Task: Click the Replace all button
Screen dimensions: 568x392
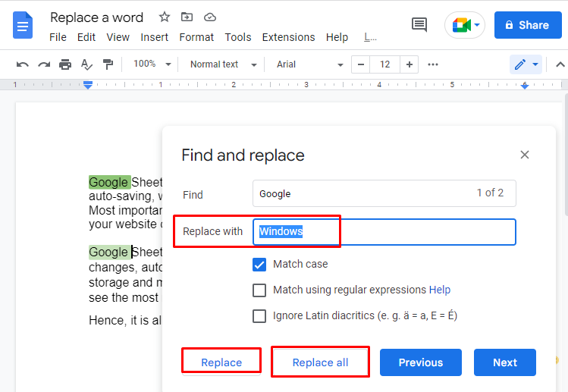Action: (320, 362)
